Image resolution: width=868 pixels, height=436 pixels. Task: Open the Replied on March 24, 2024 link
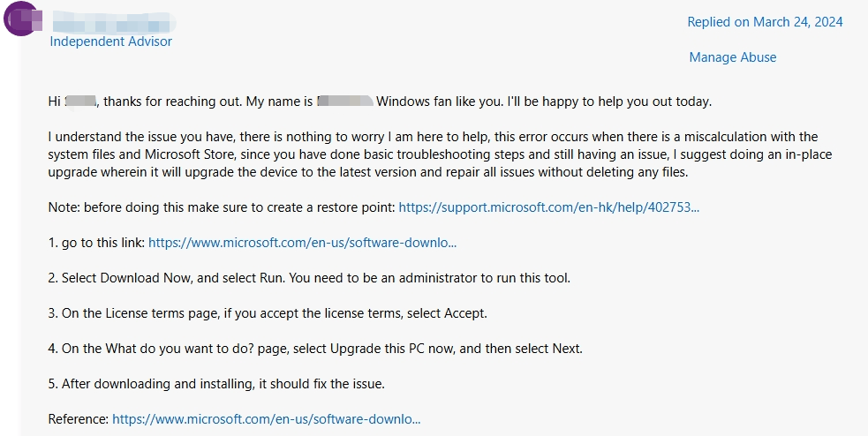click(765, 22)
